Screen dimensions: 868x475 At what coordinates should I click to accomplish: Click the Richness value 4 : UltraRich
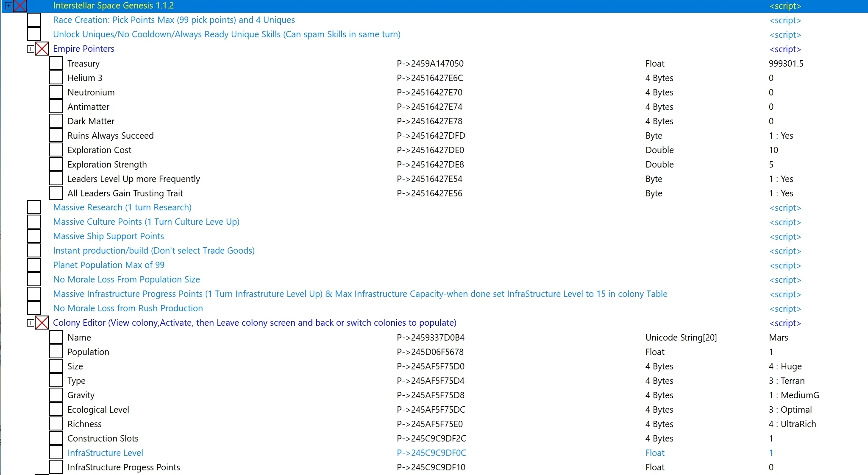click(792, 424)
